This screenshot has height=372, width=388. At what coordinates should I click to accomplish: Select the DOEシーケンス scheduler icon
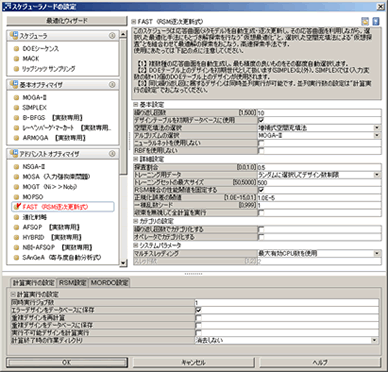point(16,49)
